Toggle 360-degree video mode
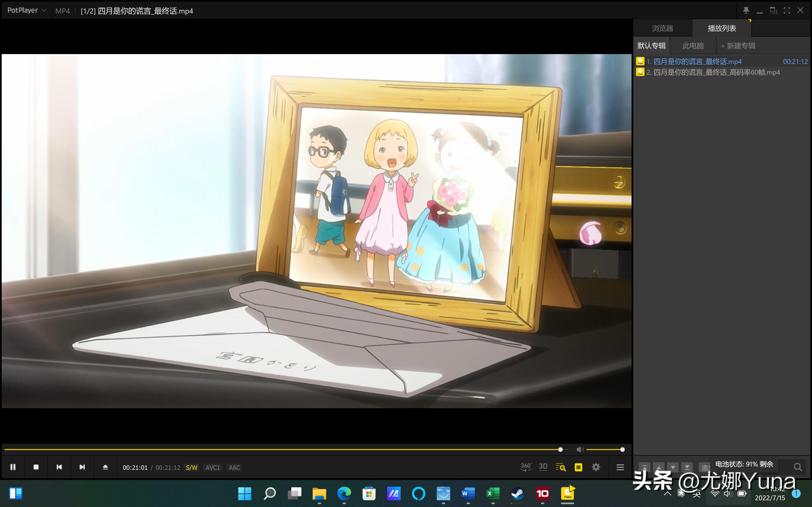The image size is (812, 507). pos(526,467)
